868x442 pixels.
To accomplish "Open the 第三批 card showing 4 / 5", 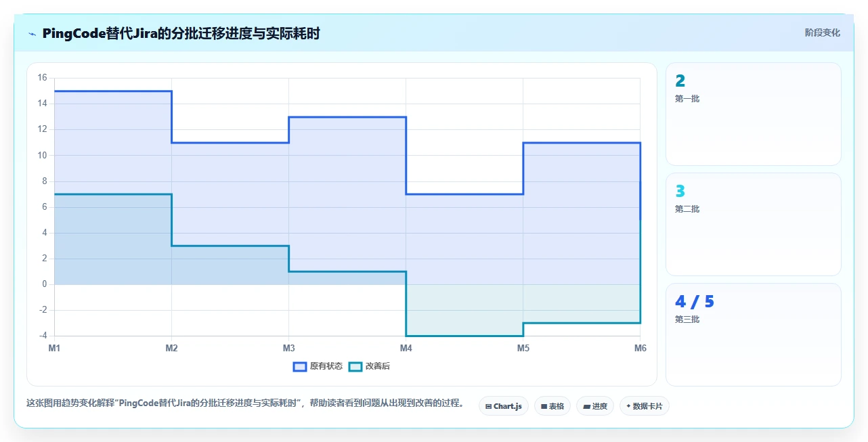I will [754, 334].
